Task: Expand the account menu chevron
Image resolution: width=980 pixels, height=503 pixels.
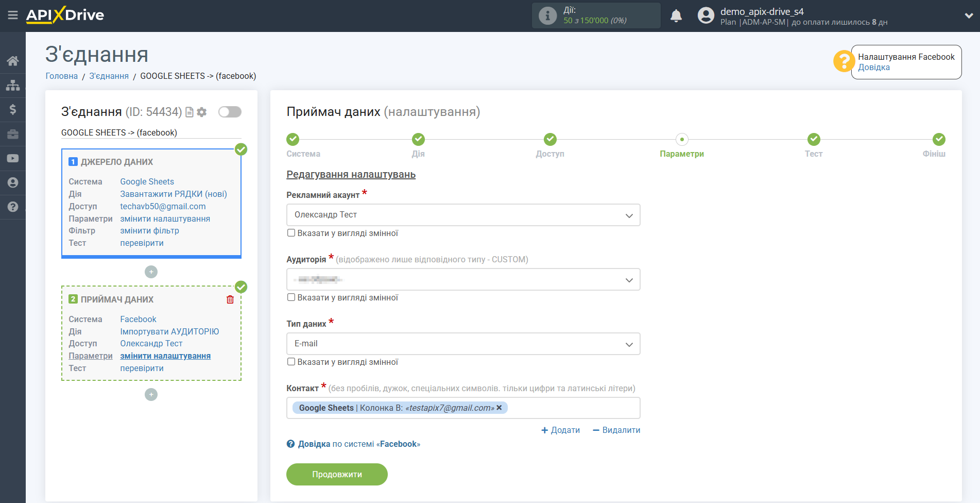Action: tap(969, 15)
